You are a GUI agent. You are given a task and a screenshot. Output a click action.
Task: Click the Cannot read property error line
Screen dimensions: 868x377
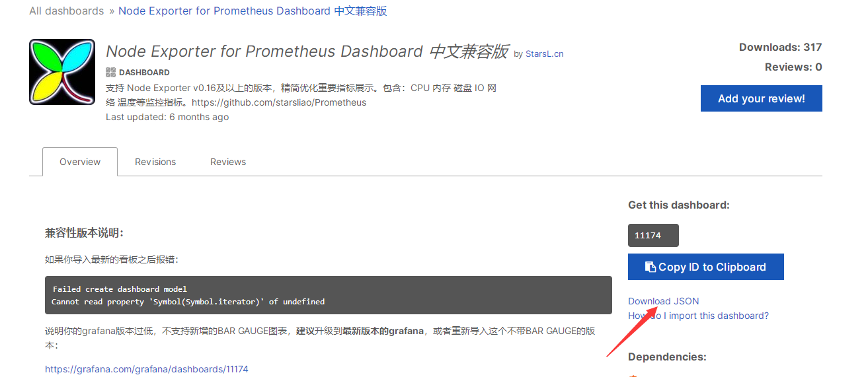tap(188, 302)
